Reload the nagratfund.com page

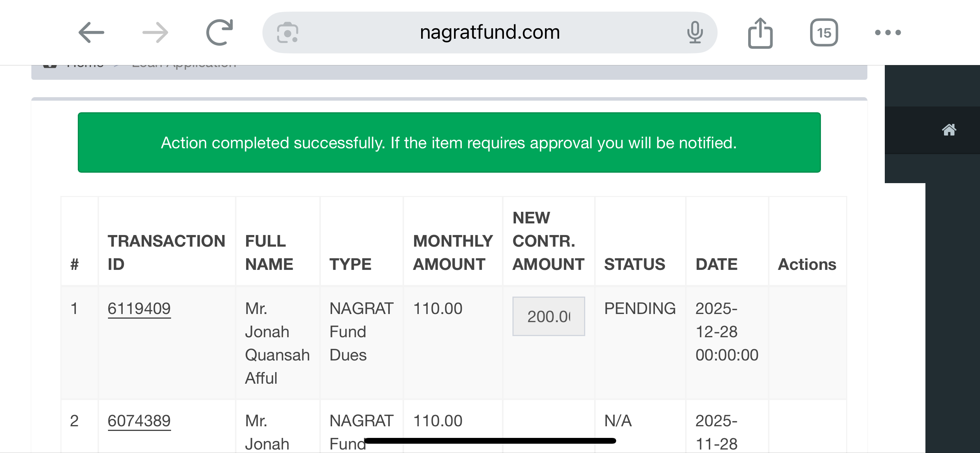tap(219, 33)
